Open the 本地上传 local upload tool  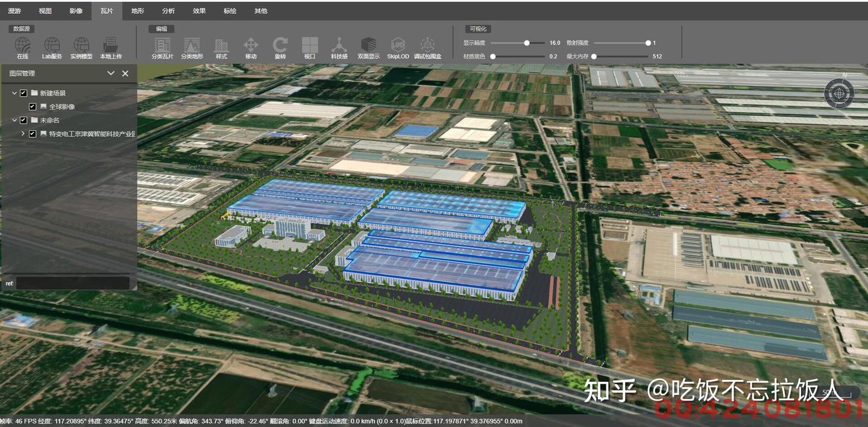click(x=110, y=47)
